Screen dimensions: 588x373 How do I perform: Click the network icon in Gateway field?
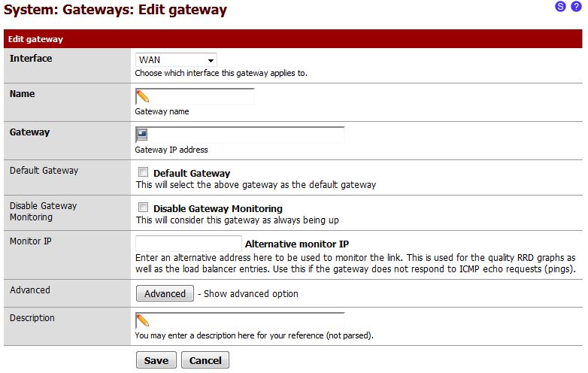tap(142, 135)
